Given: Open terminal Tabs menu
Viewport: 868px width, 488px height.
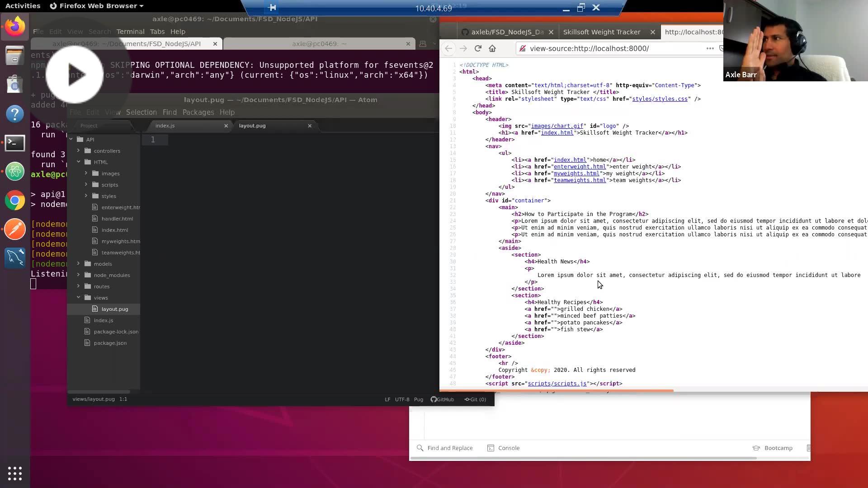Looking at the screenshot, I should 157,32.
